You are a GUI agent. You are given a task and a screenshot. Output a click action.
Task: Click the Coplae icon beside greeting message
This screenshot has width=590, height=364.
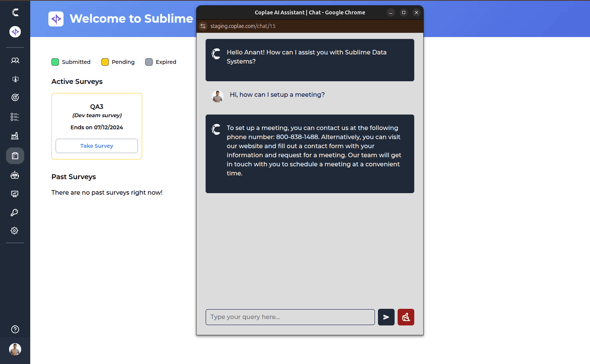(x=216, y=54)
